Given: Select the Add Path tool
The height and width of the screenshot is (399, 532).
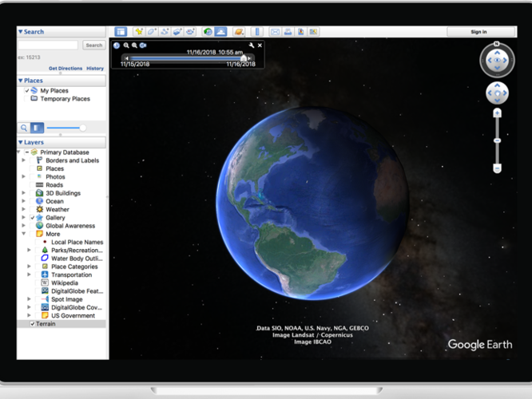Looking at the screenshot, I should pyautogui.click(x=165, y=32).
